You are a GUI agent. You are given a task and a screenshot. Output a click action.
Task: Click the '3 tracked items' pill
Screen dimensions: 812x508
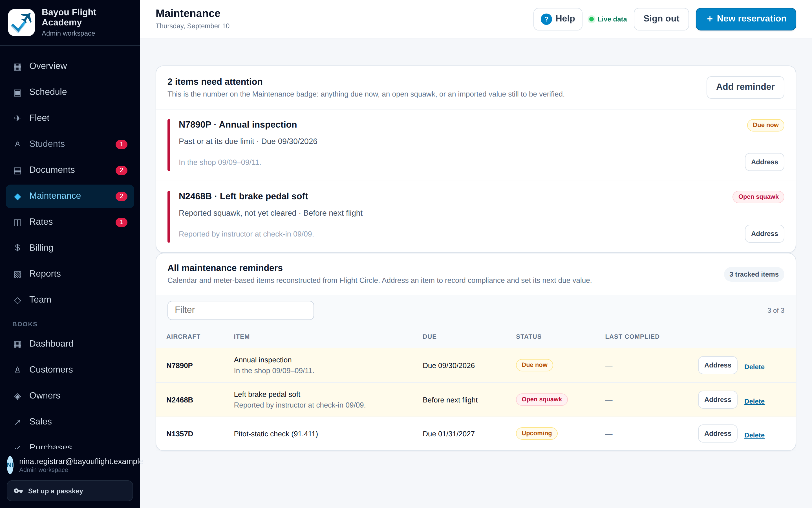(x=754, y=275)
